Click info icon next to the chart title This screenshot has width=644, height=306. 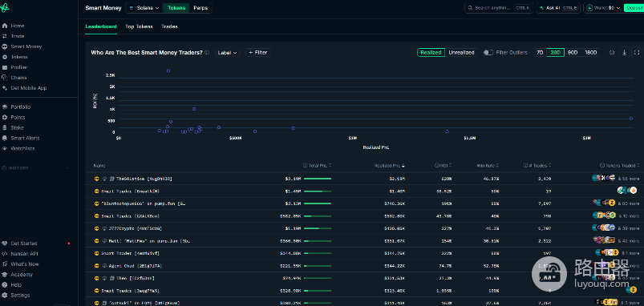pyautogui.click(x=207, y=53)
